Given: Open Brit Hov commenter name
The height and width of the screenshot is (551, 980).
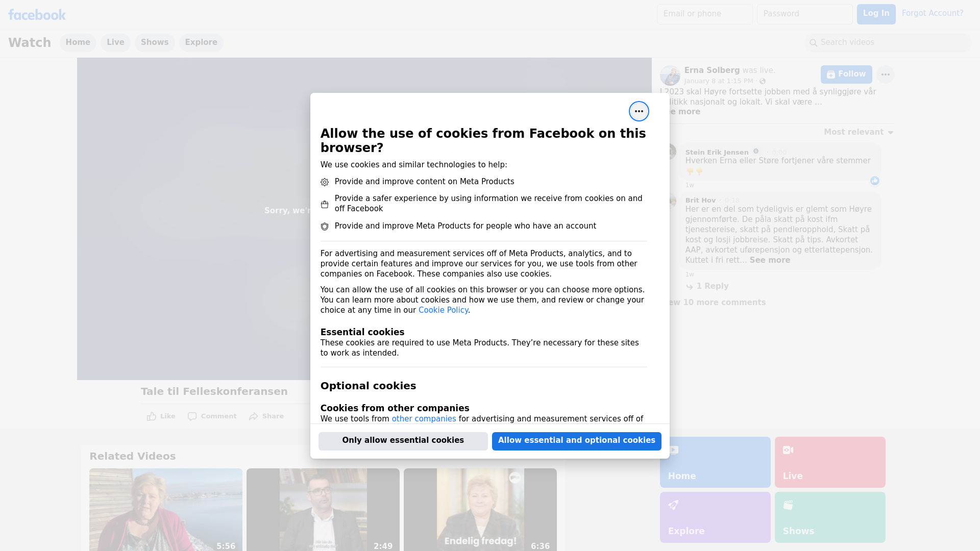Looking at the screenshot, I should tap(700, 201).
